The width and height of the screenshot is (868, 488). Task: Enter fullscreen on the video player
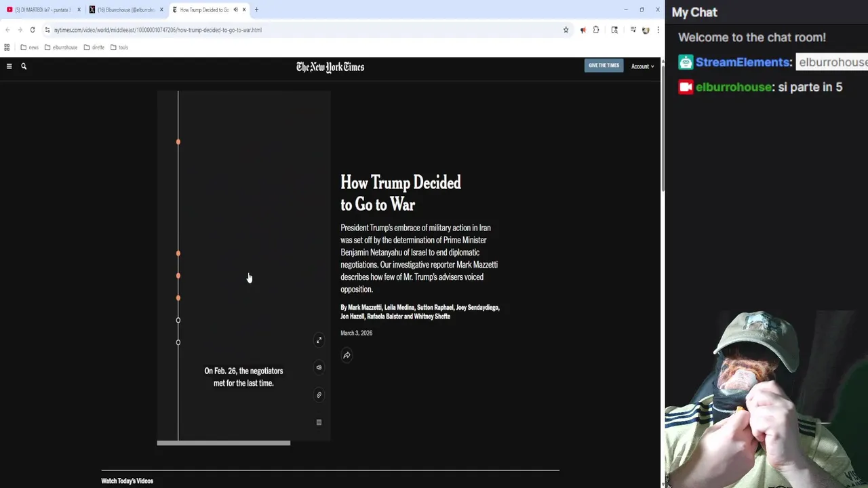319,340
